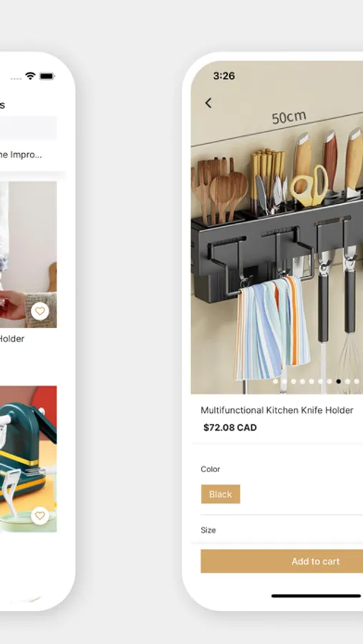
Task: Favorite the holder product with heart icon
Action: pyautogui.click(x=40, y=311)
